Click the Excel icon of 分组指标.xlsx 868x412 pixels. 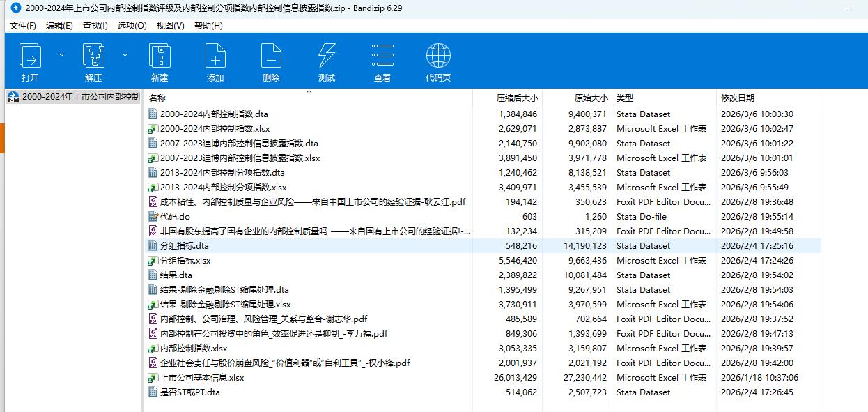coord(153,260)
